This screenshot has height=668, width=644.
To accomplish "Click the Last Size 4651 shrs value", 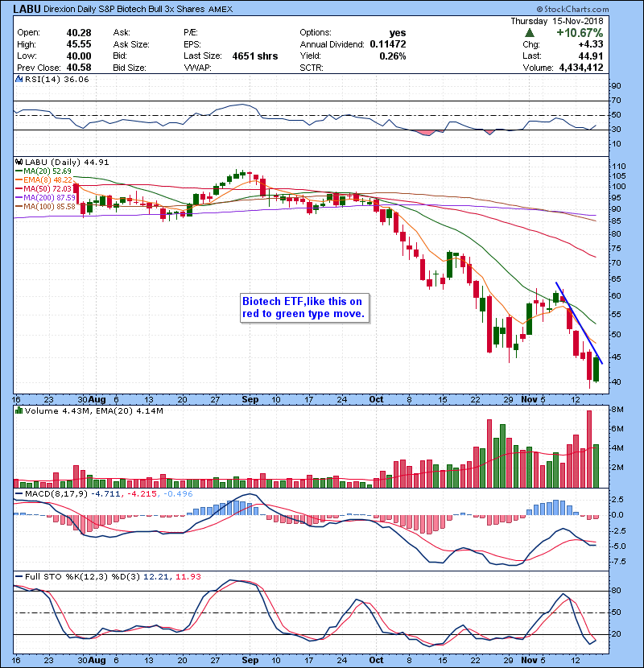I will (x=255, y=56).
